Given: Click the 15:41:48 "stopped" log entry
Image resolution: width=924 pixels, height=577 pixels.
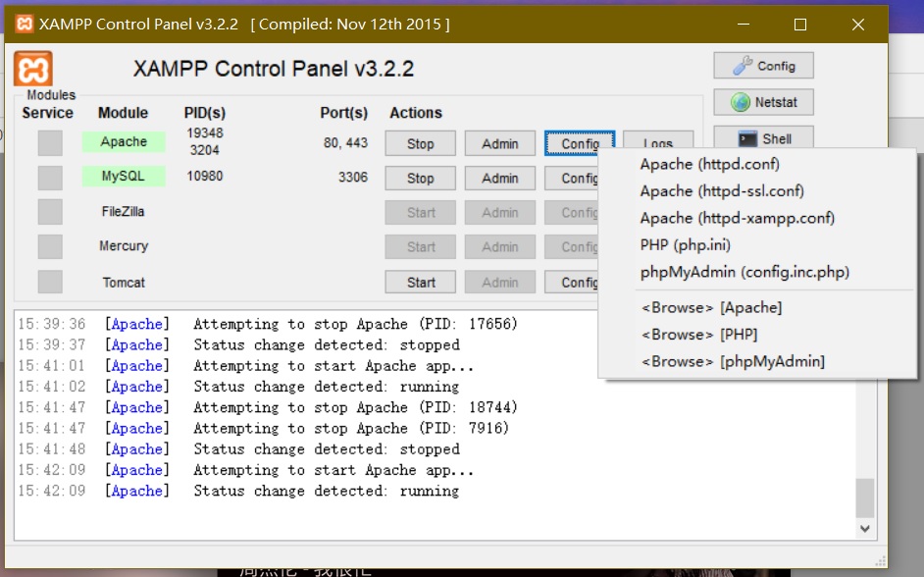Looking at the screenshot, I should click(x=238, y=449).
